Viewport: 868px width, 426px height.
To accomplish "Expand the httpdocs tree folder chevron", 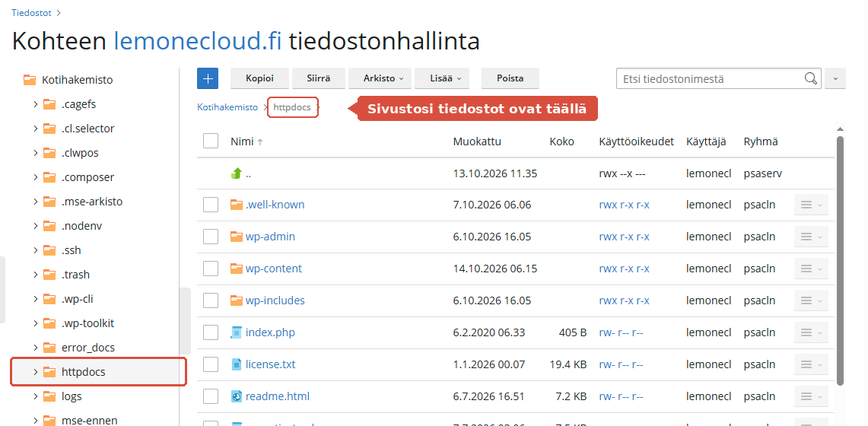I will point(36,372).
